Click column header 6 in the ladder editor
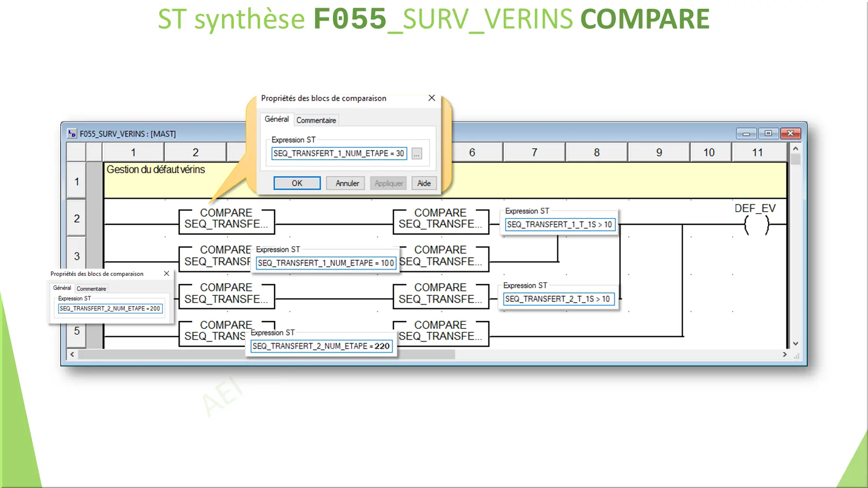This screenshot has width=868, height=488. tap(472, 152)
